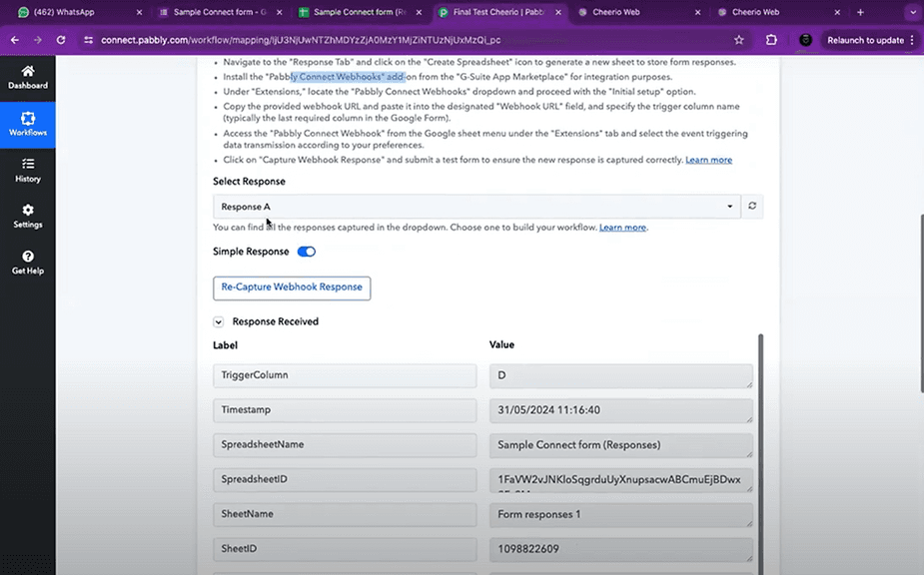Click the SpreadsheetID label field
The height and width of the screenshot is (575, 924).
[x=345, y=479]
